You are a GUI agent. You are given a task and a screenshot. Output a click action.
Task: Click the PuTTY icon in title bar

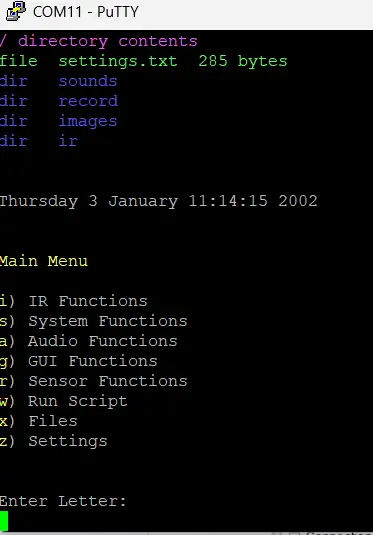[x=16, y=11]
